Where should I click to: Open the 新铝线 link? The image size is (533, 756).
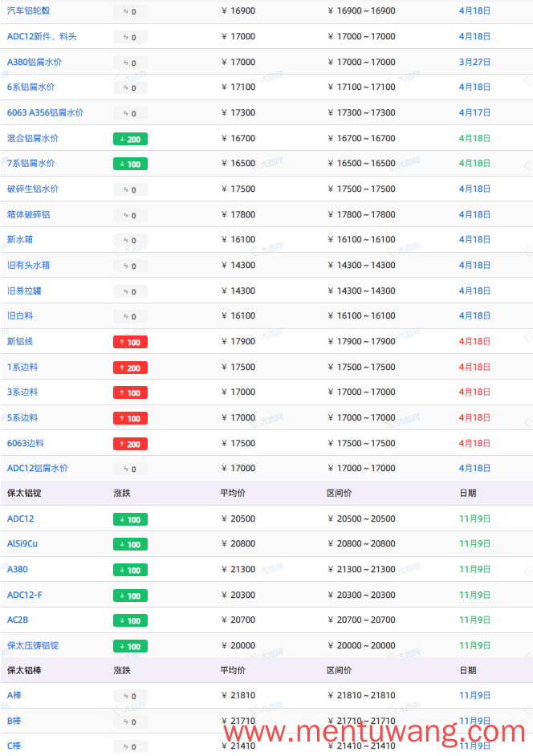(20, 341)
